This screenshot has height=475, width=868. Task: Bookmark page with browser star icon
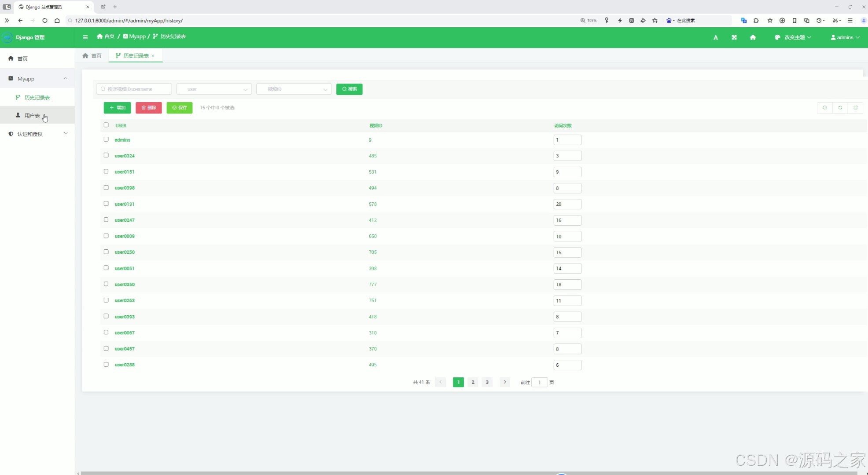pos(655,20)
